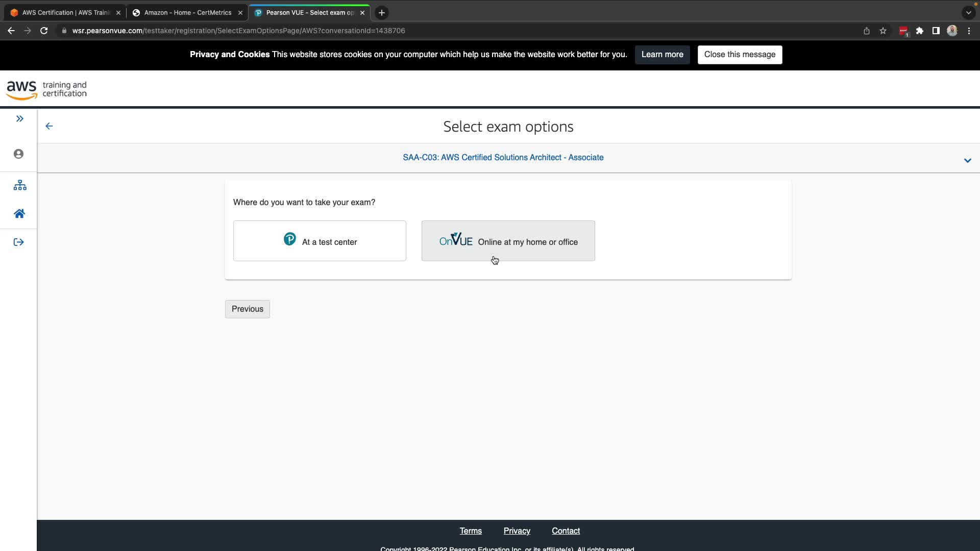980x551 pixels.
Task: Open the Chrome tab list dropdown arrow
Action: tap(968, 13)
